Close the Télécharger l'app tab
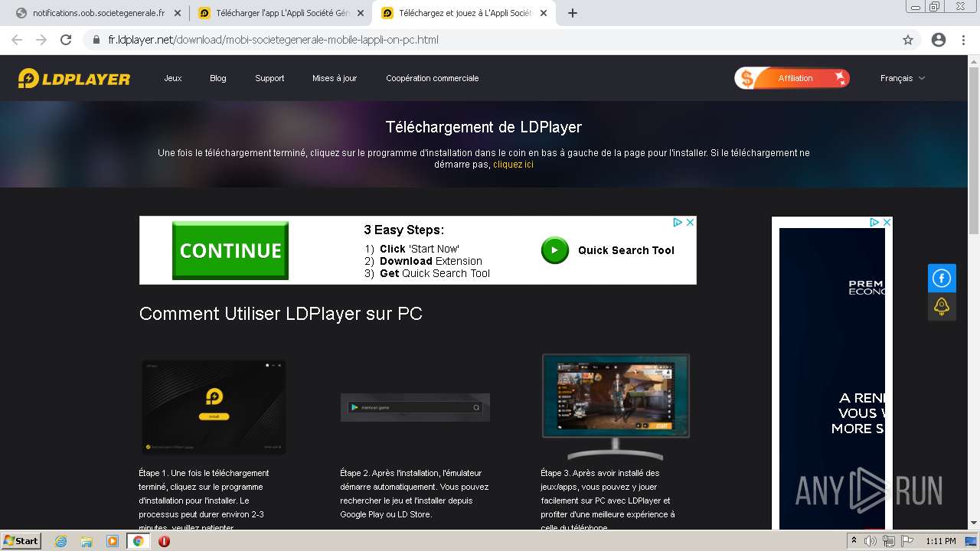This screenshot has width=980, height=551. pos(360,13)
